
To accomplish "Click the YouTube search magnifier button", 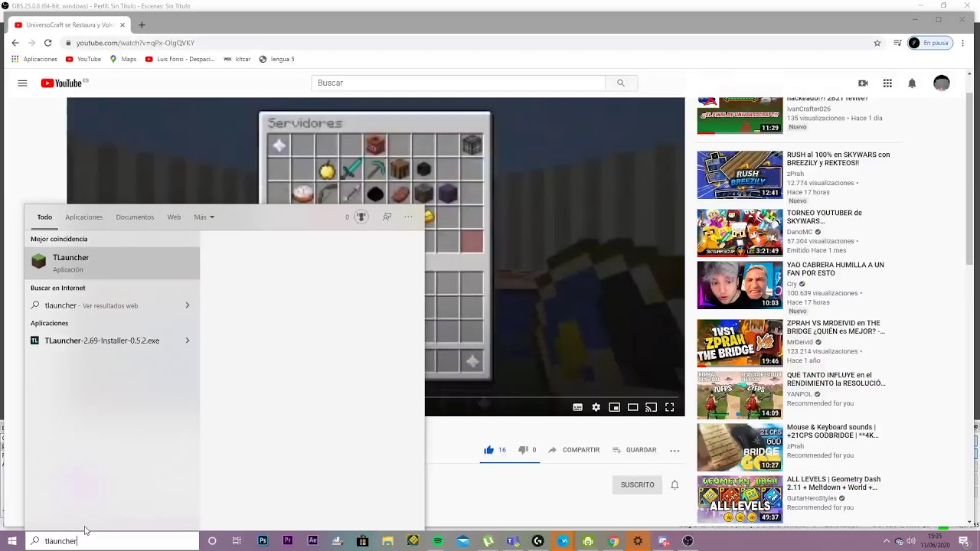I will point(621,83).
